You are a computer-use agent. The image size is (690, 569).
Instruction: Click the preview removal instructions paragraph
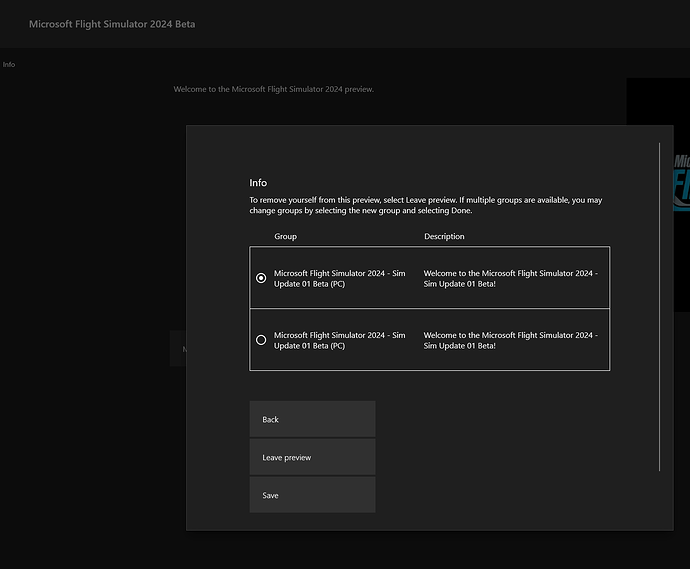[x=425, y=205]
